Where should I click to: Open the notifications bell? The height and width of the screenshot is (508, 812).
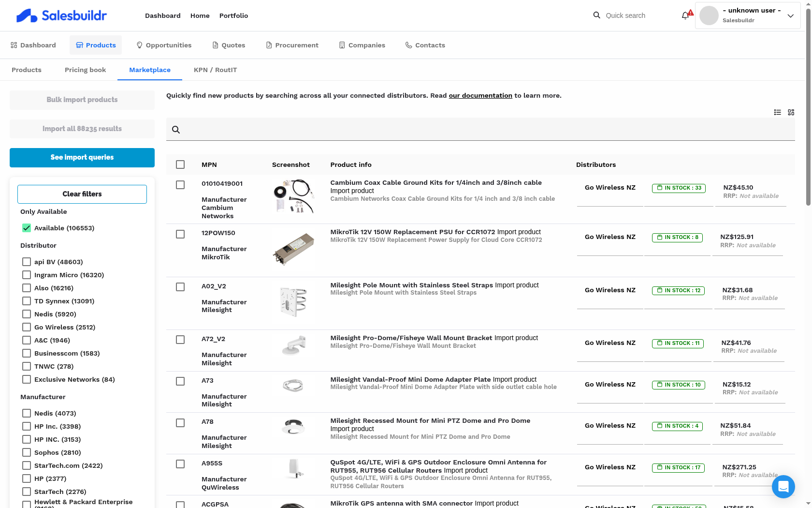point(685,15)
